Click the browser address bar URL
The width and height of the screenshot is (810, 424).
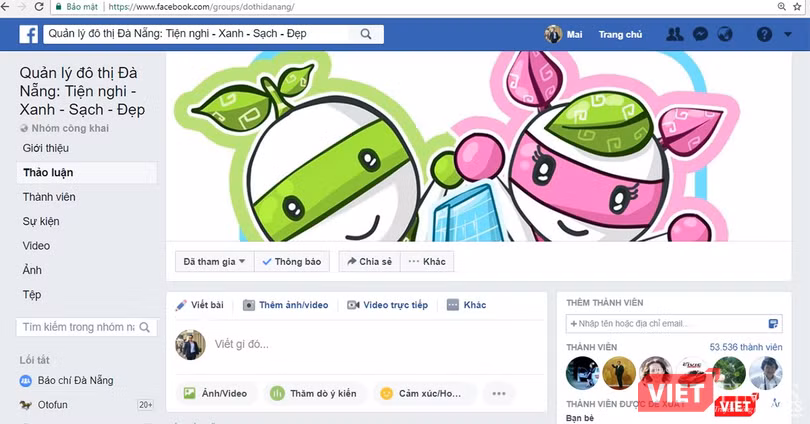point(201,7)
